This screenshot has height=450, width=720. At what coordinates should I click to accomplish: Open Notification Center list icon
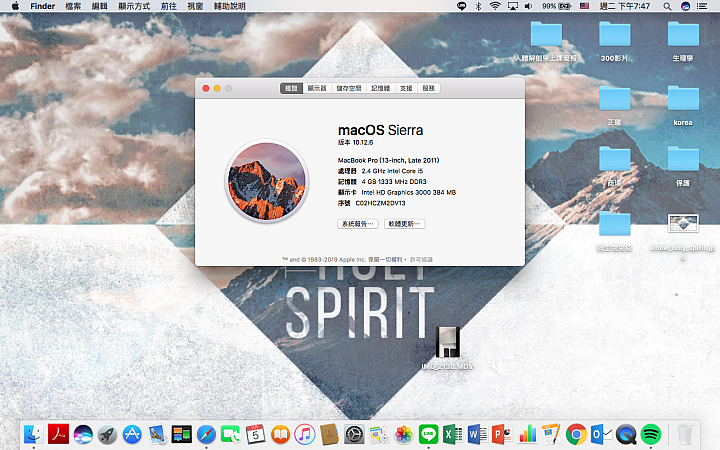coord(702,6)
